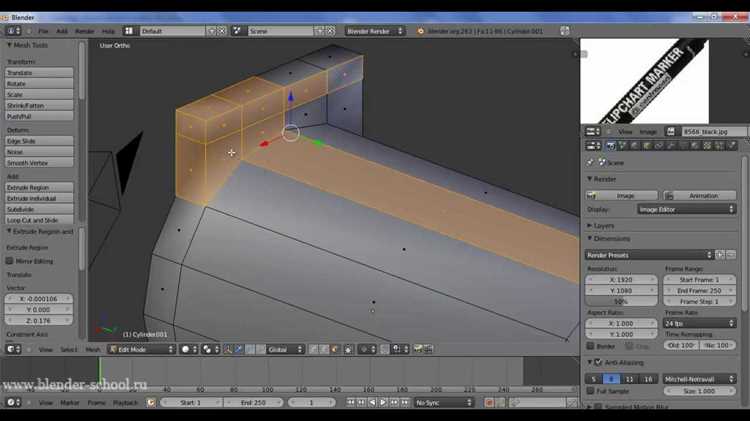Render the Animation button
The height and width of the screenshot is (421, 750).
[699, 196]
